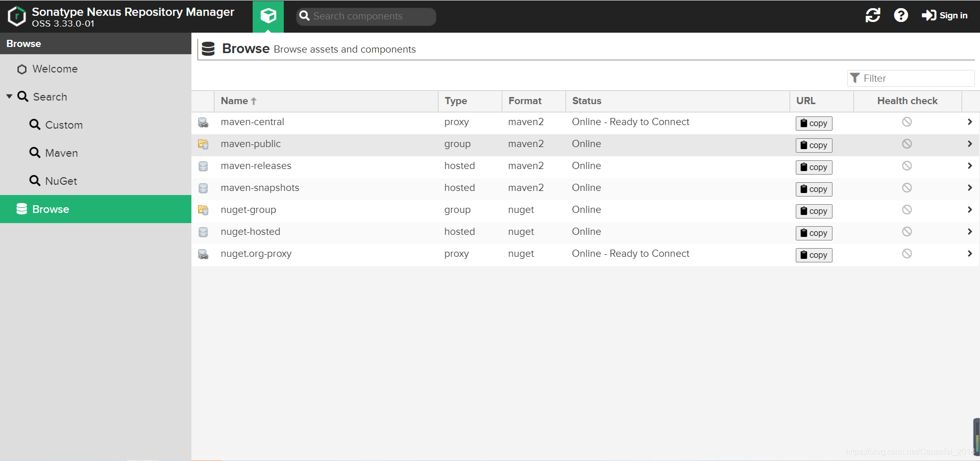The image size is (980, 461).
Task: Expand nuget-group with right chevron
Action: [970, 210]
